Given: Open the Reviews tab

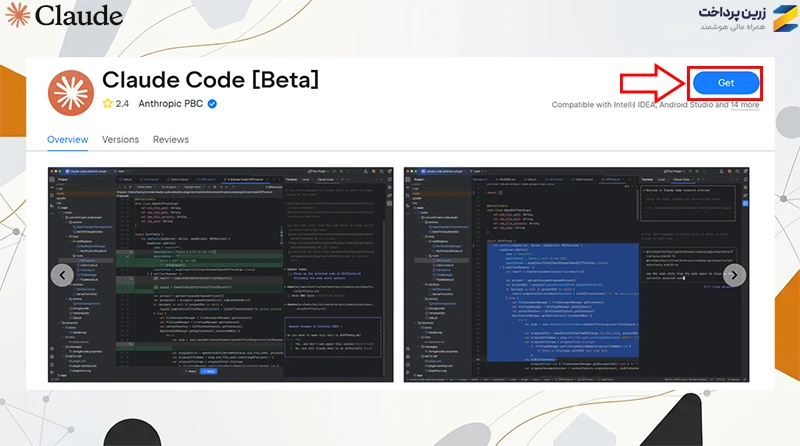Looking at the screenshot, I should tap(171, 139).
